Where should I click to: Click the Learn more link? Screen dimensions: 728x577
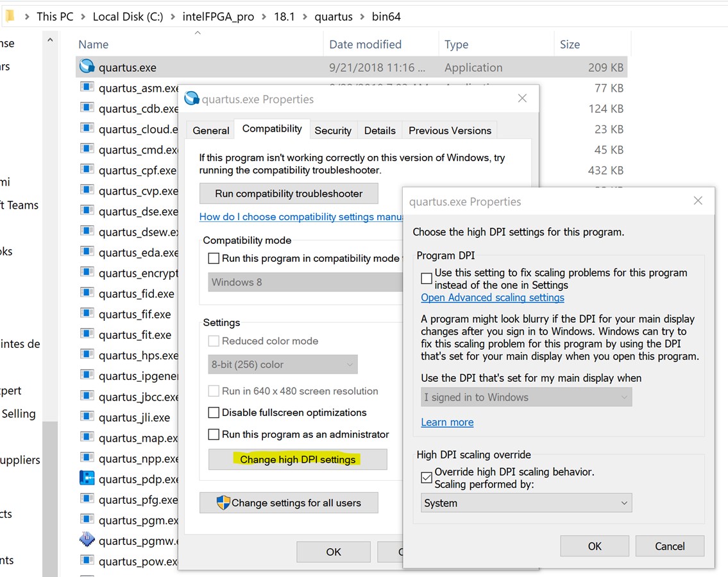click(447, 422)
